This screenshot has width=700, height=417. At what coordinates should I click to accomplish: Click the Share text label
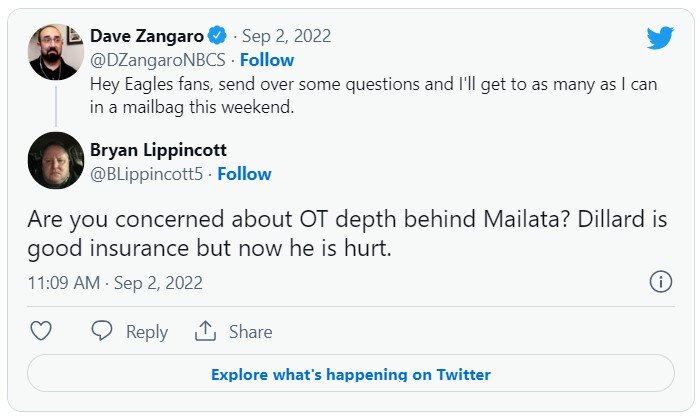pos(250,332)
